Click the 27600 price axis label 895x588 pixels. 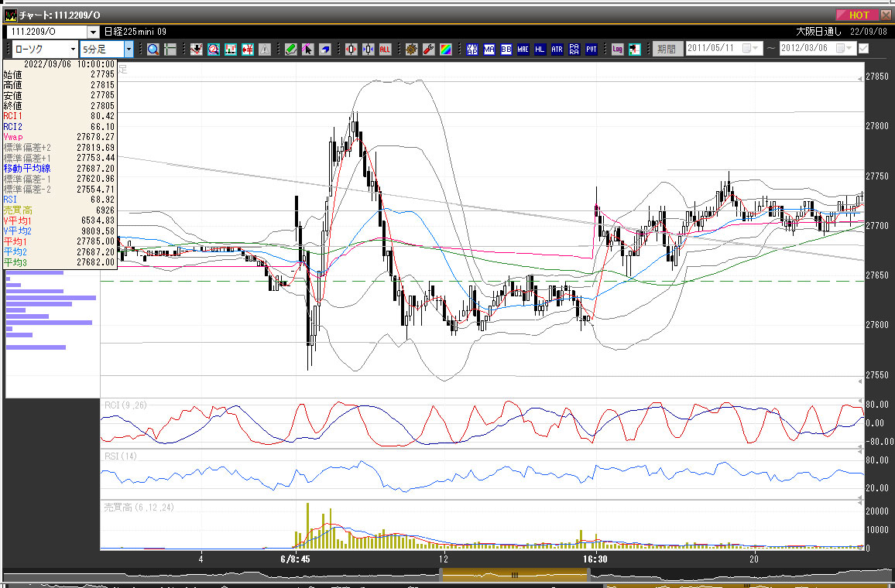(x=877, y=325)
